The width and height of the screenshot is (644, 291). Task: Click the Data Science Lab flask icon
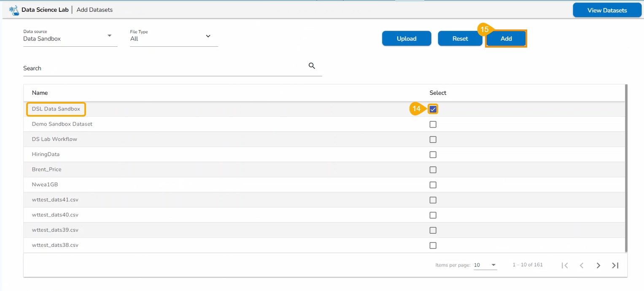tap(14, 10)
